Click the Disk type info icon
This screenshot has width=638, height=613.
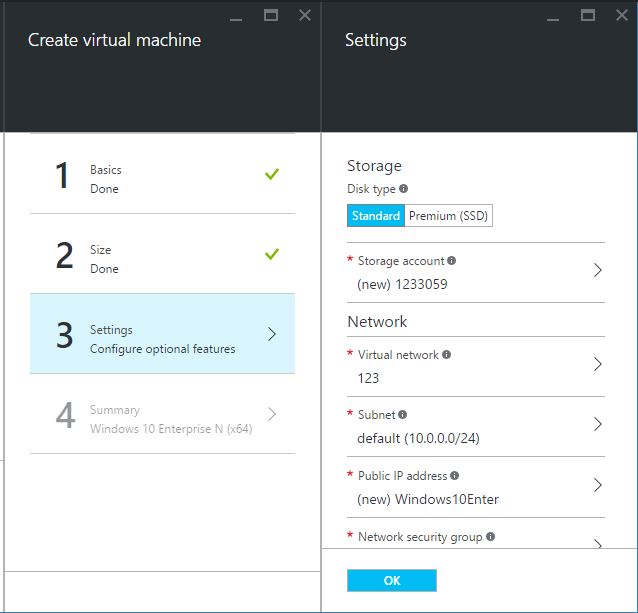click(x=403, y=188)
